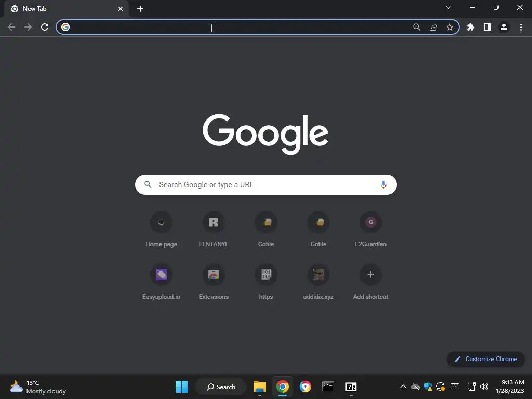The height and width of the screenshot is (399, 532).
Task: Click the grayed-out forward arrow
Action: tap(28, 27)
